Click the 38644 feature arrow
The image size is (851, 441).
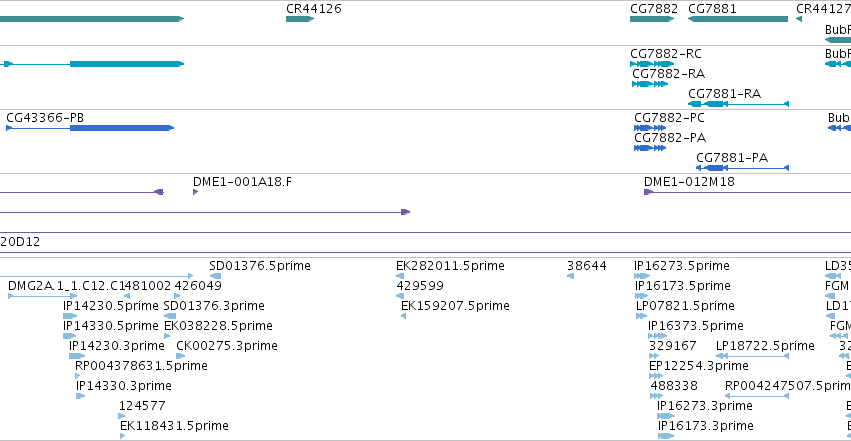pyautogui.click(x=570, y=276)
